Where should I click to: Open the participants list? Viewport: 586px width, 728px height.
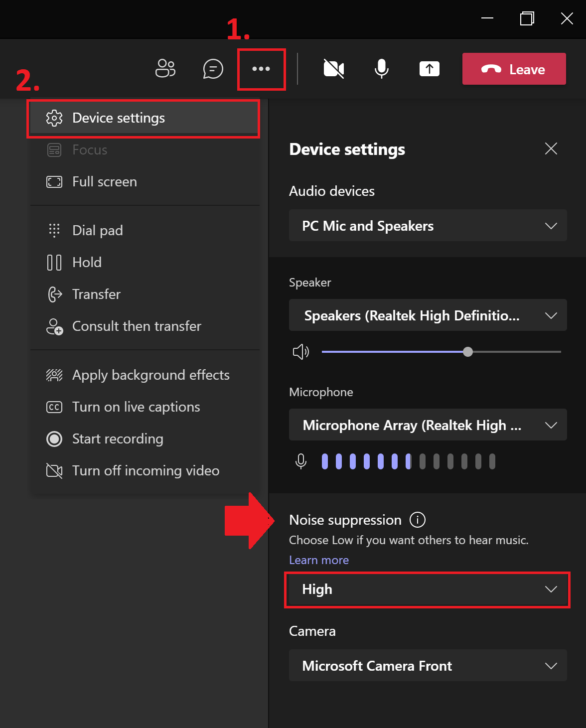tap(165, 69)
